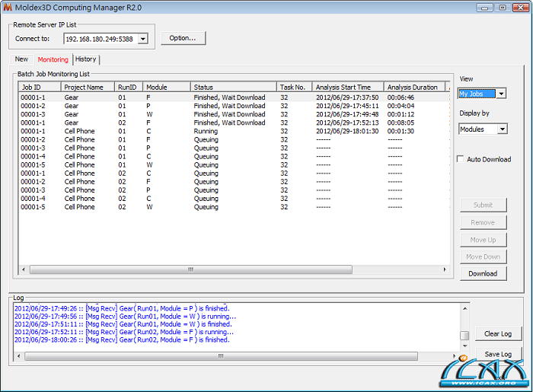533x392 pixels.
Task: Sort by the Status column header
Action: tap(234, 87)
